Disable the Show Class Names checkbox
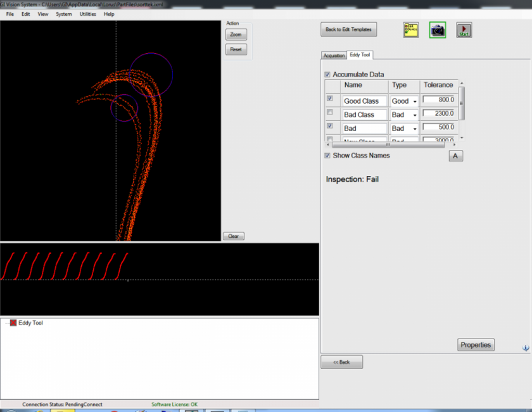 [327, 156]
